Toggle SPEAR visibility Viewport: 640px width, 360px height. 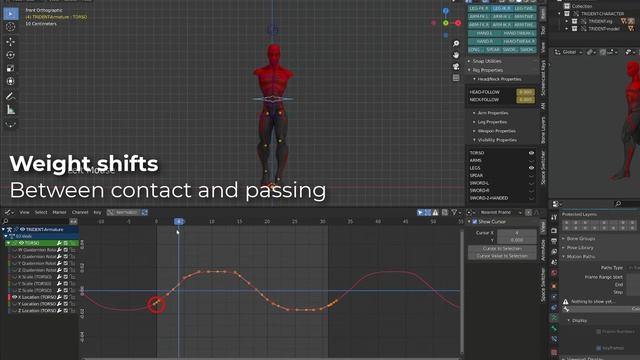[531, 176]
